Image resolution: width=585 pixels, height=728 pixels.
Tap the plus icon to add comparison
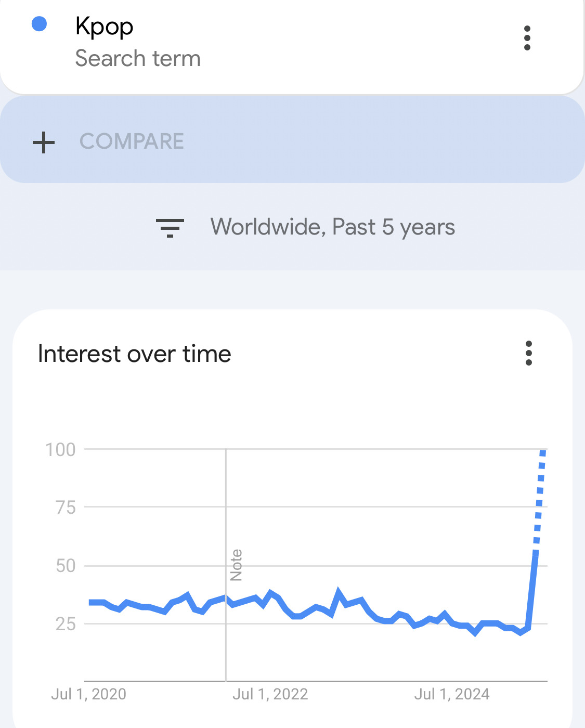click(x=44, y=142)
